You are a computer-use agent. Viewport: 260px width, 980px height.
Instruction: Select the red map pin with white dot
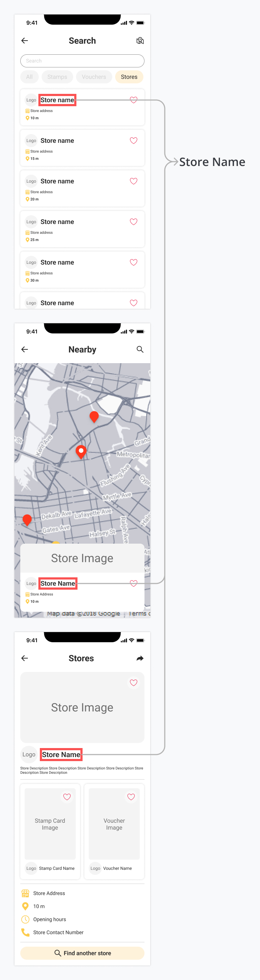81,452
